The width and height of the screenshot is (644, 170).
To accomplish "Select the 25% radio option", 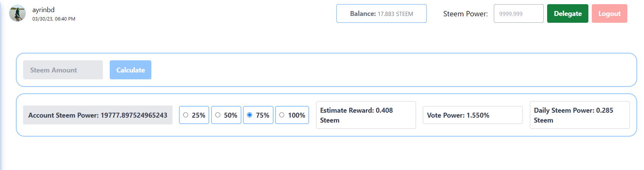I will click(x=186, y=115).
